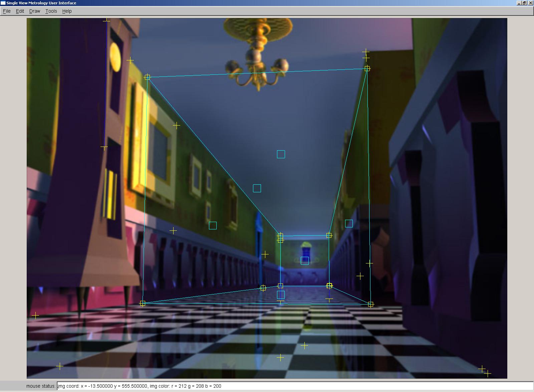Open the File menu

(x=7, y=11)
